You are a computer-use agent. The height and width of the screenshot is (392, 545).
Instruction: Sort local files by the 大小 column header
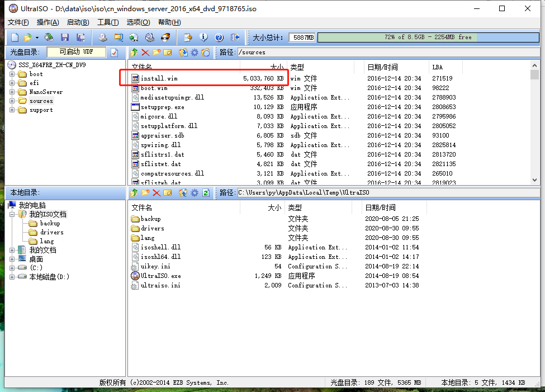coord(262,207)
